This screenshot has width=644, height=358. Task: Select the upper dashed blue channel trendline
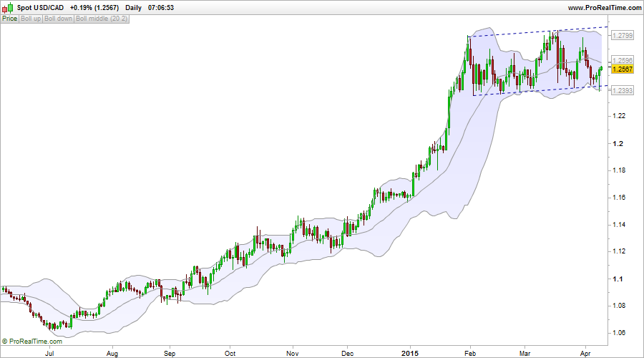click(538, 32)
